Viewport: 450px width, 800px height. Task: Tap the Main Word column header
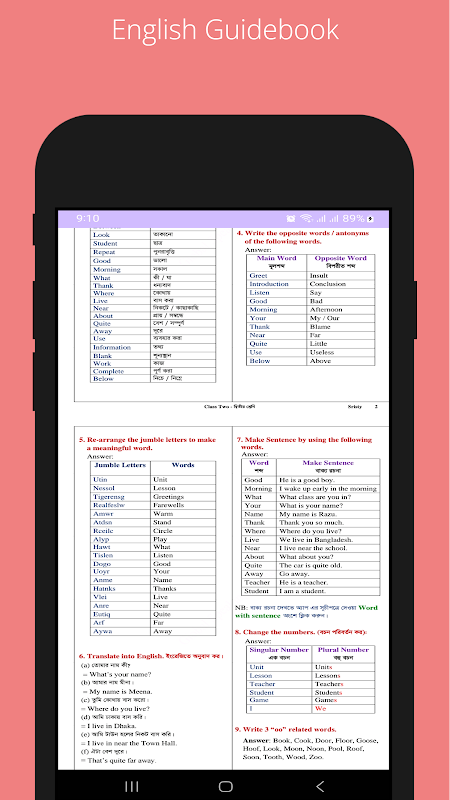(276, 258)
